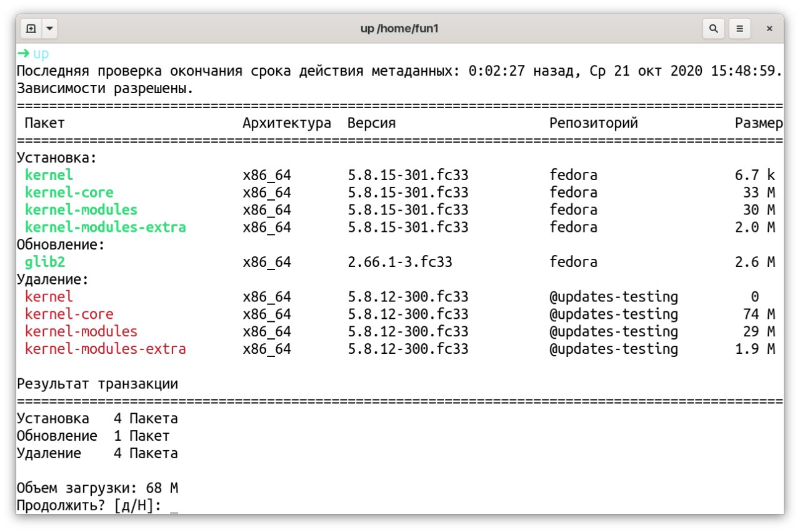Click the 'up' command at the prompt

pyautogui.click(x=41, y=54)
